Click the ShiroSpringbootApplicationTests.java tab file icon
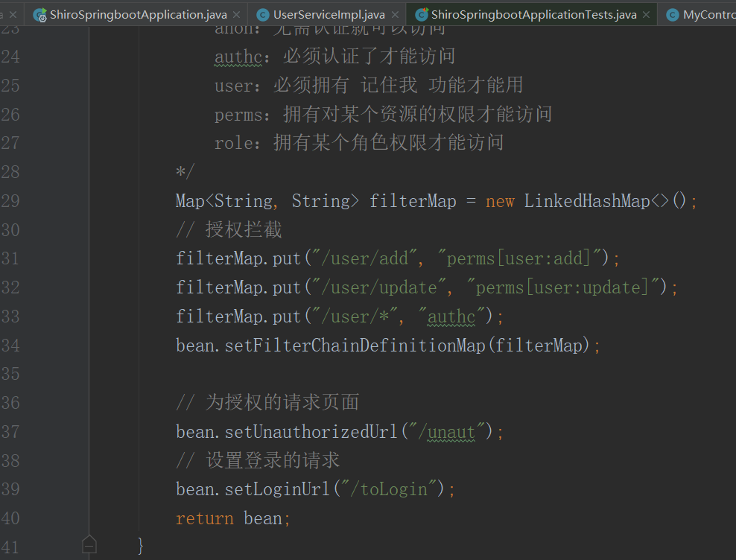This screenshot has width=736, height=560. (422, 14)
